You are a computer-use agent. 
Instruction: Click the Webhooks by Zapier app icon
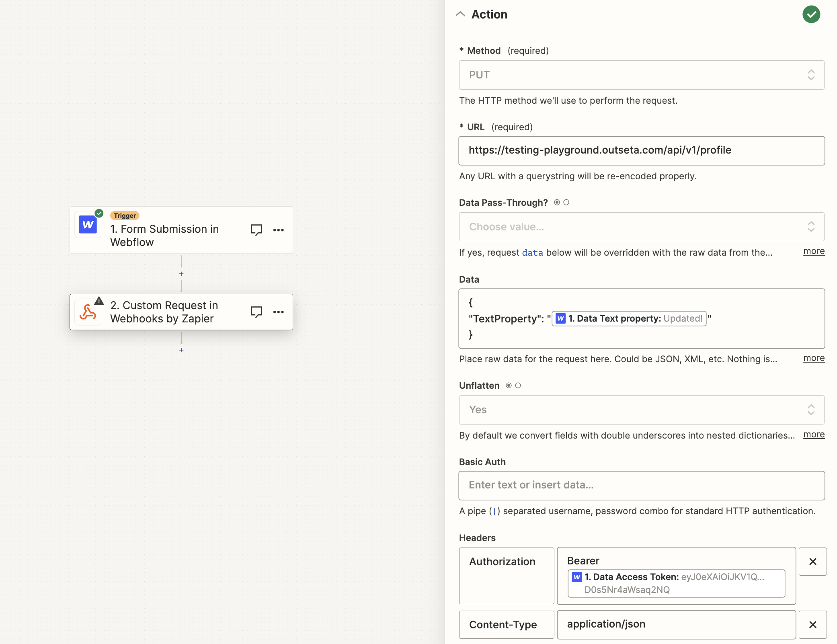[88, 312]
